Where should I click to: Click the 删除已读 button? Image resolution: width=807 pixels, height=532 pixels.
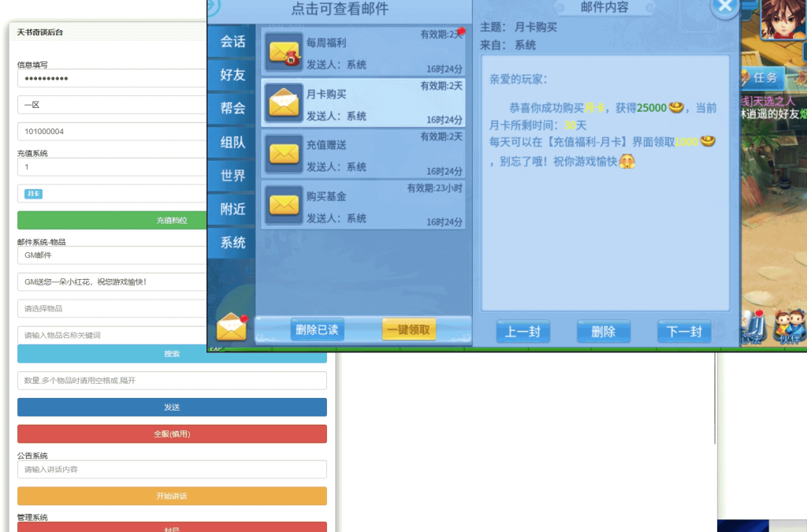tap(318, 330)
